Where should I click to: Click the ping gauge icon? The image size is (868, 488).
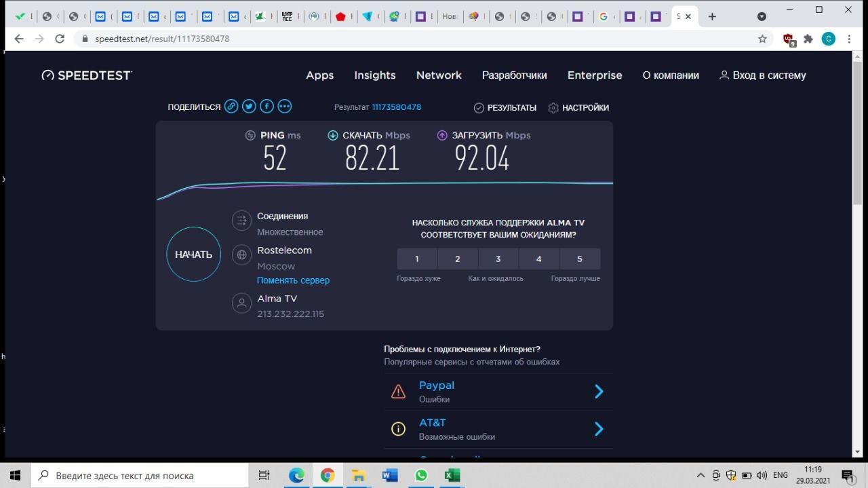click(250, 135)
